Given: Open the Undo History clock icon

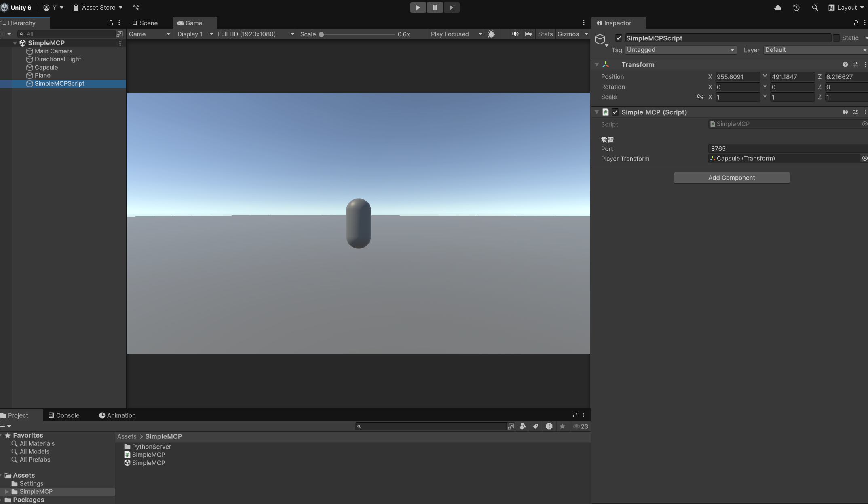Looking at the screenshot, I should click(796, 8).
